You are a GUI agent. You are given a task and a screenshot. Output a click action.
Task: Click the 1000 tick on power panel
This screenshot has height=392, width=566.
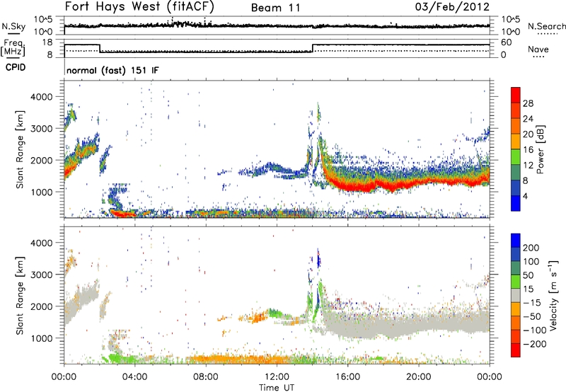(42, 192)
